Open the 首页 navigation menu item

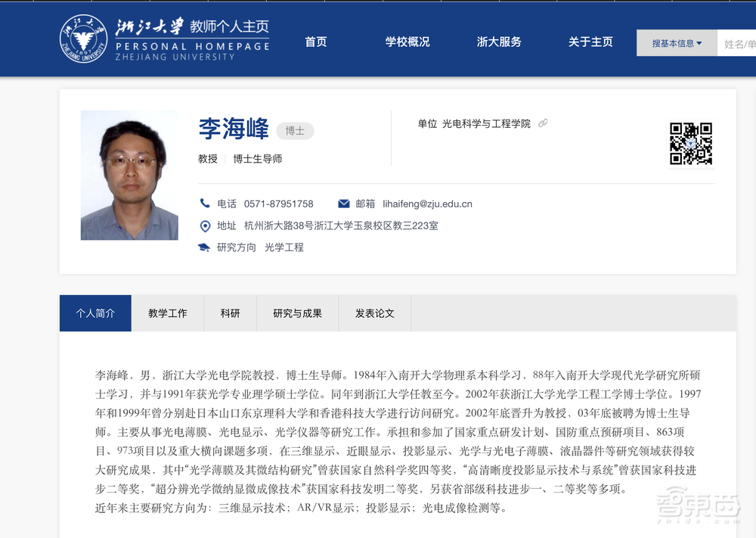coord(315,42)
